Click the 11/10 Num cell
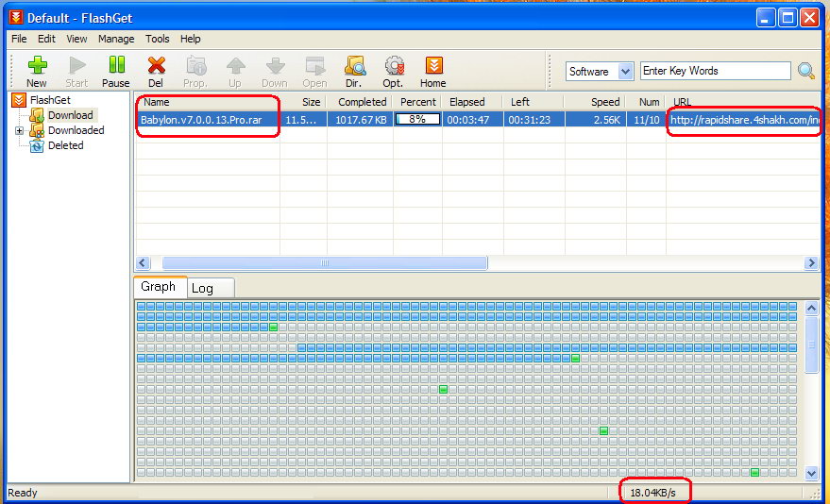The width and height of the screenshot is (830, 504). click(646, 120)
